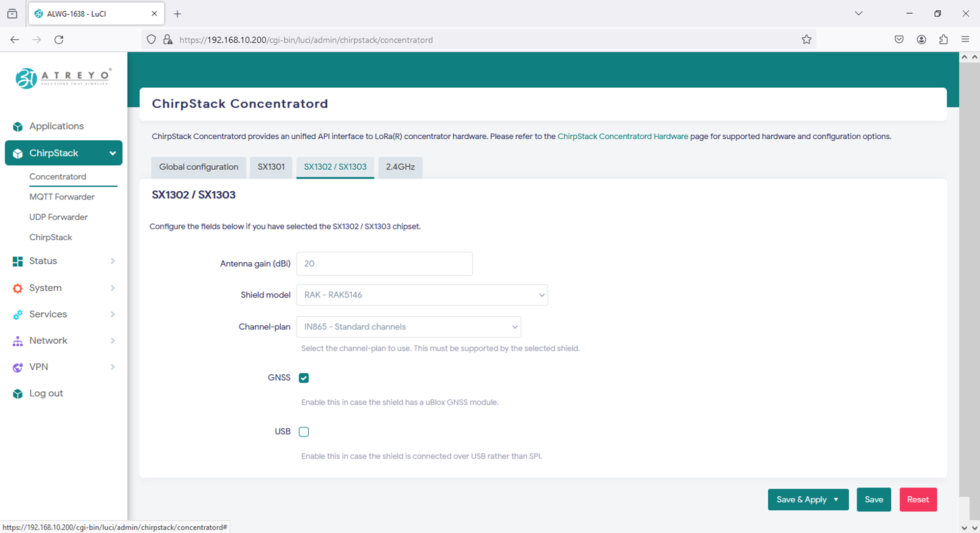Screen dimensions: 980x533
Task: Open the ChirpStack submenu item
Action: 50,237
